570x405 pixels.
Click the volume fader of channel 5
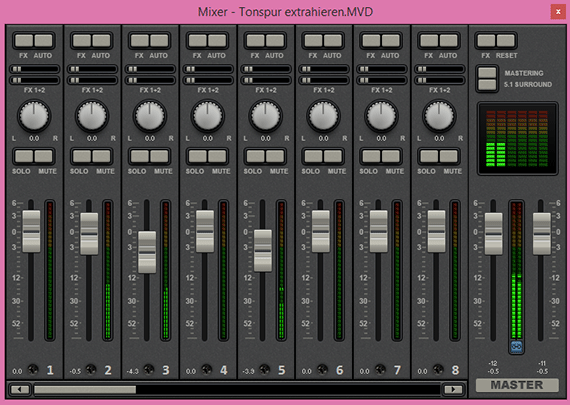(262, 250)
